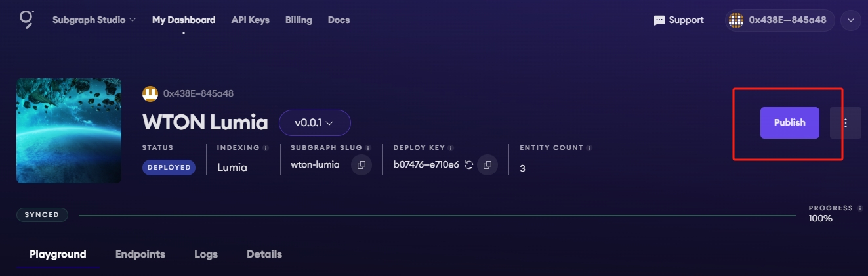The height and width of the screenshot is (276, 868).
Task: Click The Graph logo icon
Action: click(26, 20)
